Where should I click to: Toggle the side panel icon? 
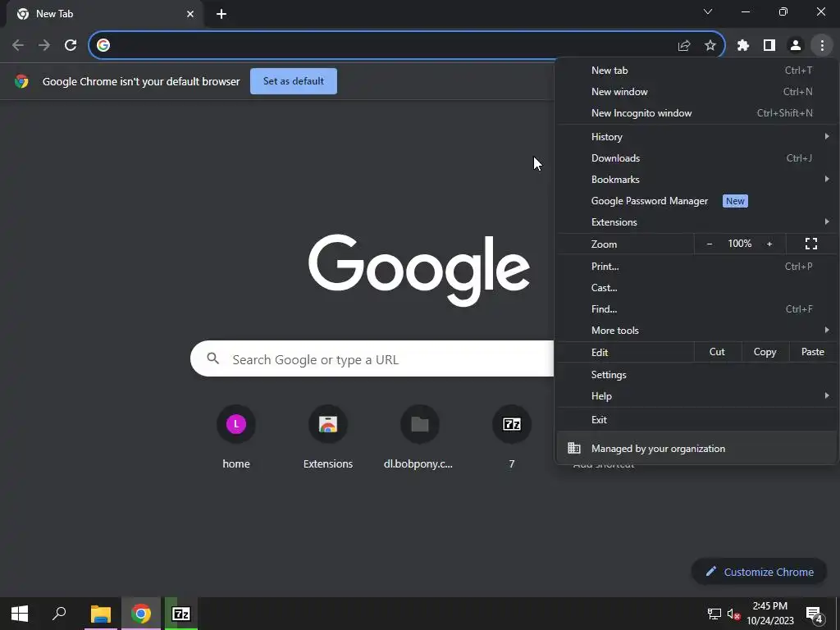[x=769, y=46]
